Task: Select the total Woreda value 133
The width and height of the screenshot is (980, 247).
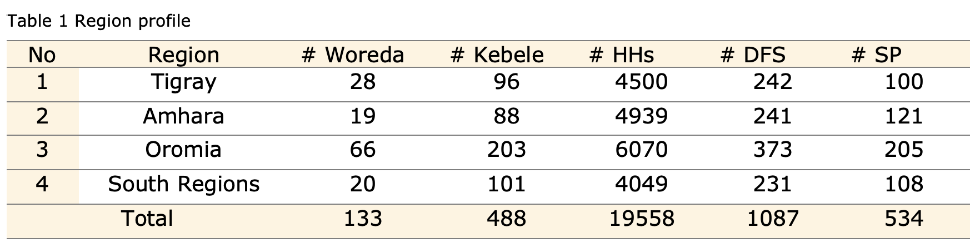Action: coord(363,218)
